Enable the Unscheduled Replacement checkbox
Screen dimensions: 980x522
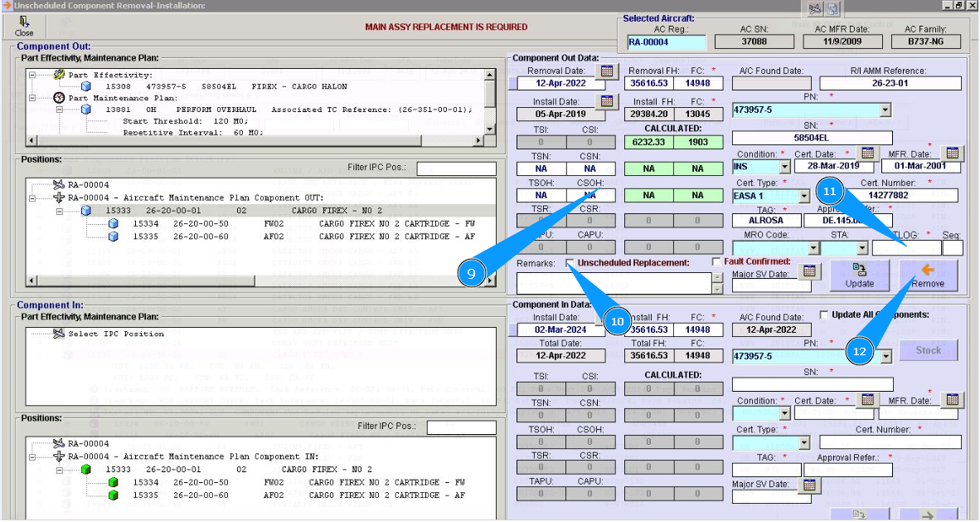pos(570,263)
